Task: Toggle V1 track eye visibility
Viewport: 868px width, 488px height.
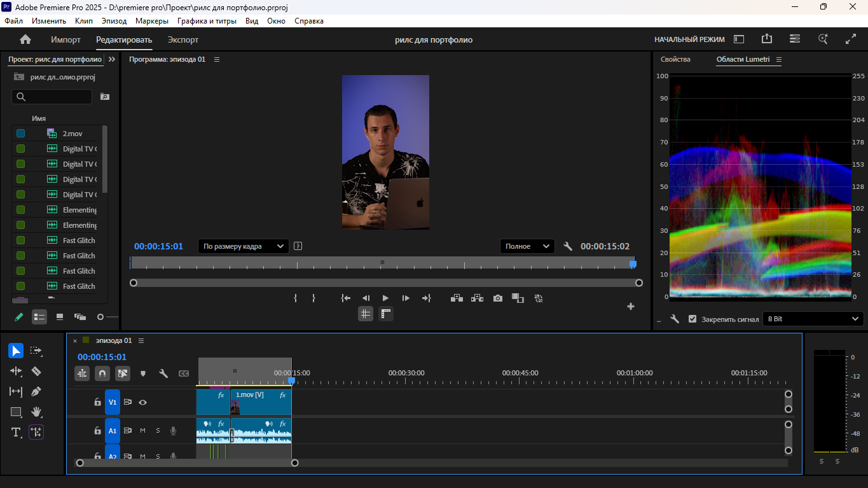Action: 143,402
